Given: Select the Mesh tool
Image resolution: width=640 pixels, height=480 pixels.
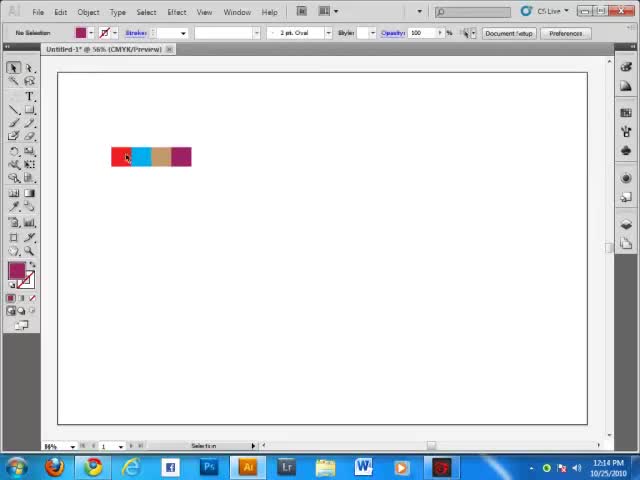Looking at the screenshot, I should click(x=13, y=193).
